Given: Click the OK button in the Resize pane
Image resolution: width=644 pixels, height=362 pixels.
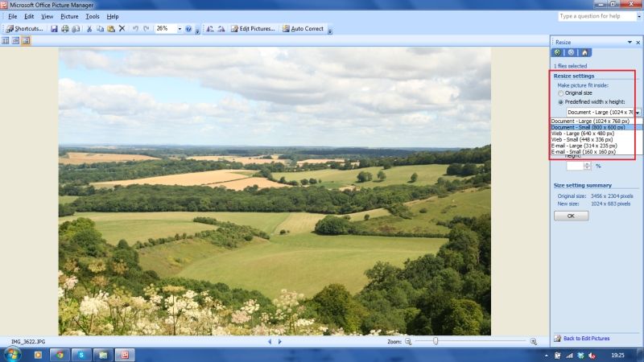Looking at the screenshot, I should click(571, 216).
